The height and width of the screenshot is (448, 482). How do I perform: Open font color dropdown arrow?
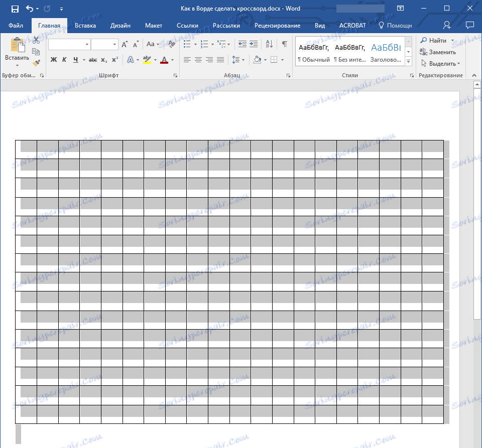coord(172,60)
